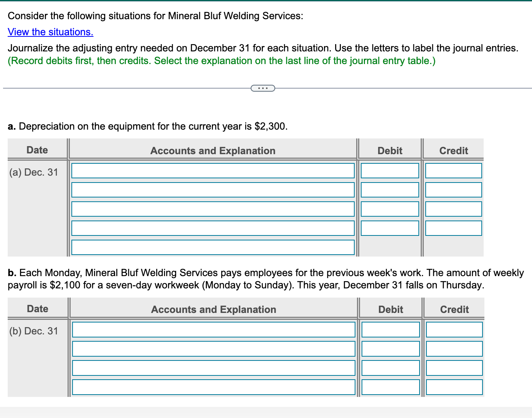This screenshot has width=532, height=418.
Task: Click first credit box of entry (a)
Action: [x=454, y=171]
